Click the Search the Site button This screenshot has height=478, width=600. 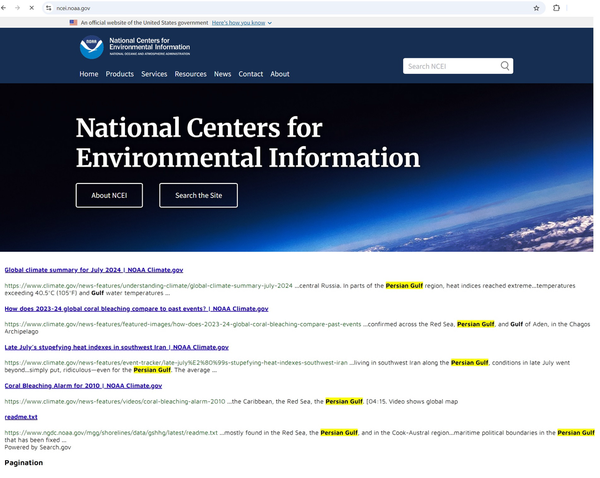tap(198, 195)
